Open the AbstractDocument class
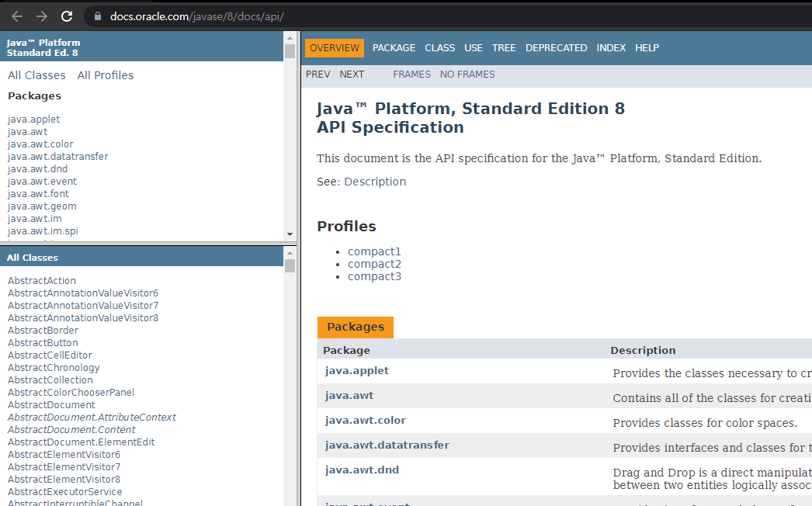 point(51,405)
